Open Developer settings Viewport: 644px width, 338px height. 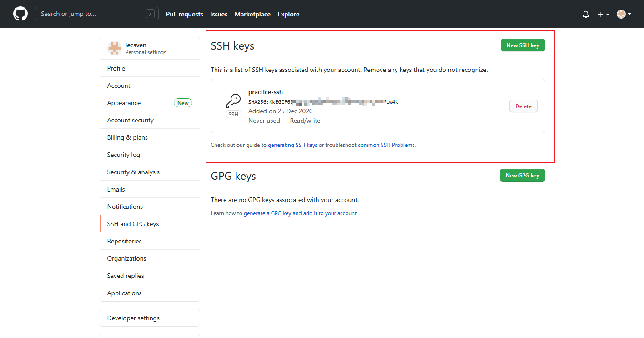point(150,318)
